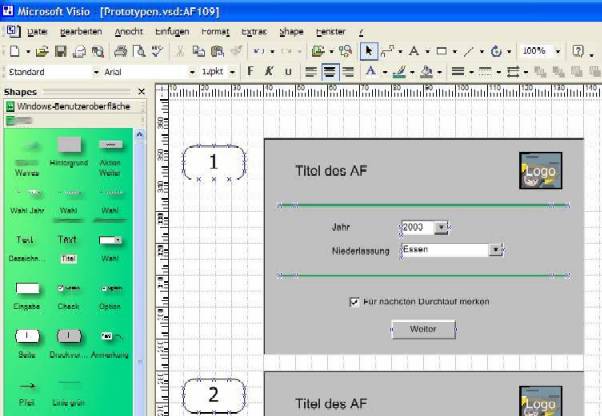The width and height of the screenshot is (602, 416).
Task: Click the Line pattern icon
Action: [485, 72]
